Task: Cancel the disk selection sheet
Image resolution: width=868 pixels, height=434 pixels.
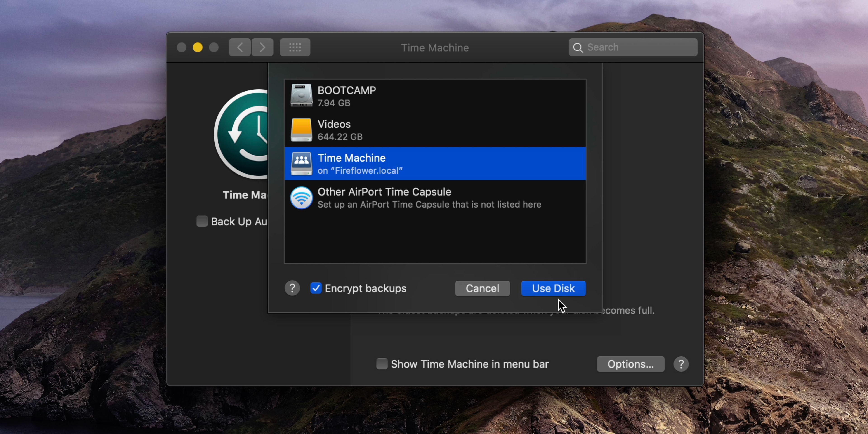Action: (x=482, y=288)
